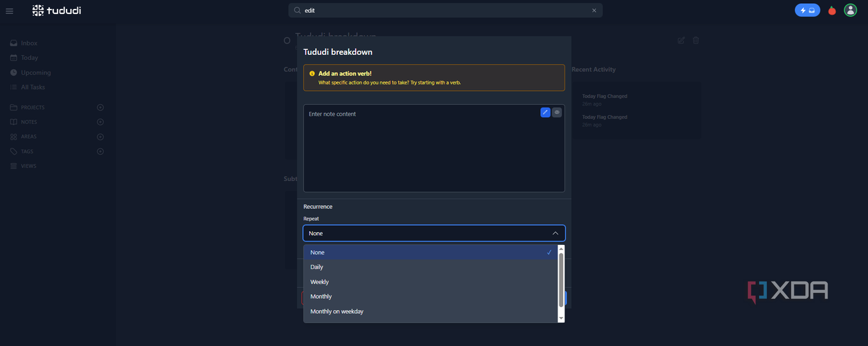Screen dimensions: 868x346
Task: Click the Notes book icon
Action: (x=13, y=122)
